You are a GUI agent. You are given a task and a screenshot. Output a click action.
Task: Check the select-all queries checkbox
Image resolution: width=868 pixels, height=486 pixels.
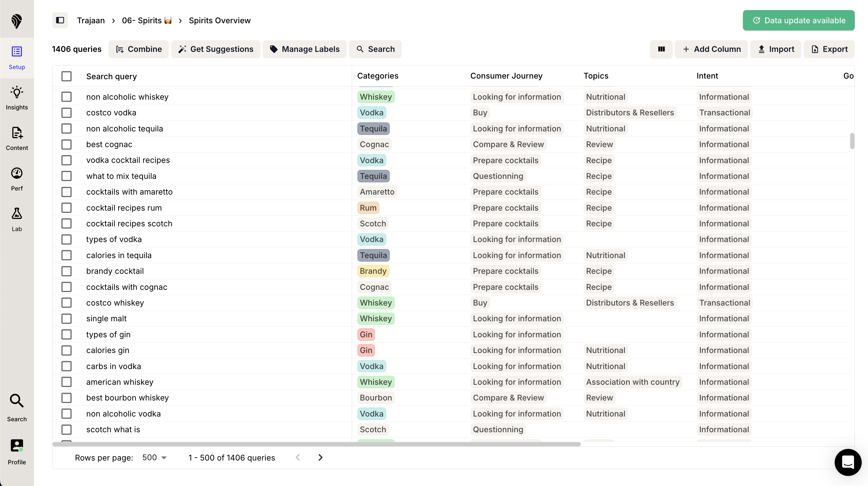tap(66, 76)
